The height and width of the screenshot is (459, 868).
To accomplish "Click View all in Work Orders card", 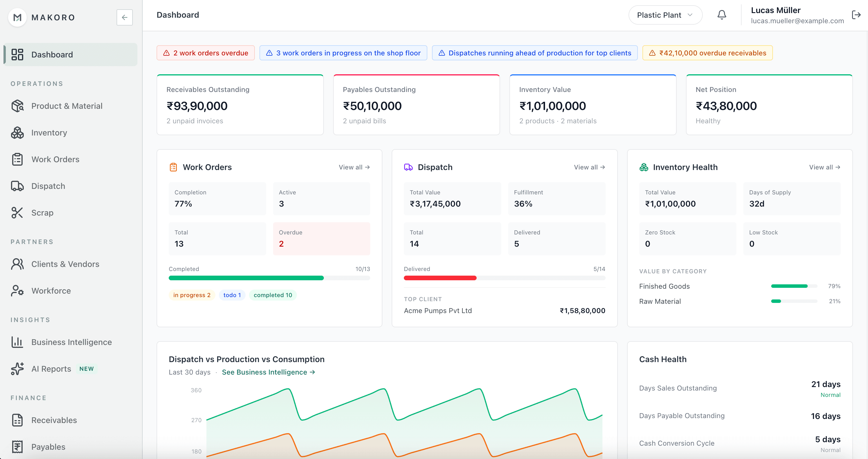I will pyautogui.click(x=354, y=167).
